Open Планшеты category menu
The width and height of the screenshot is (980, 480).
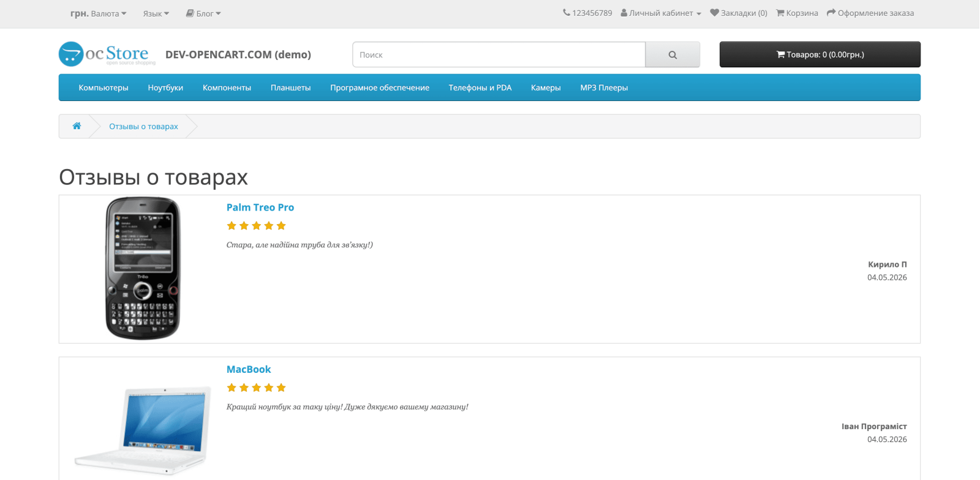[x=290, y=88]
